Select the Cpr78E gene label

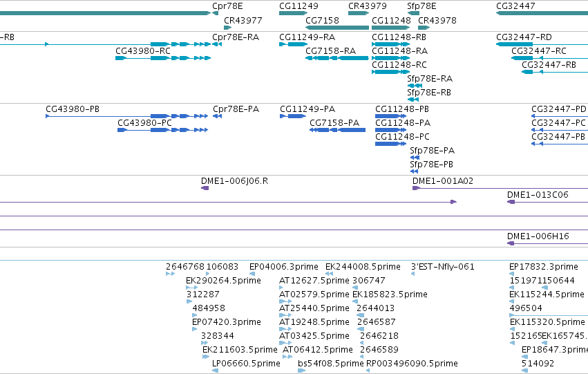(227, 6)
